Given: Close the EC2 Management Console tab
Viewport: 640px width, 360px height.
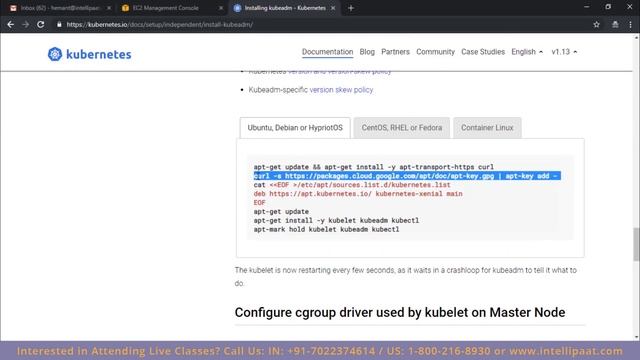Looking at the screenshot, I should coord(221,8).
